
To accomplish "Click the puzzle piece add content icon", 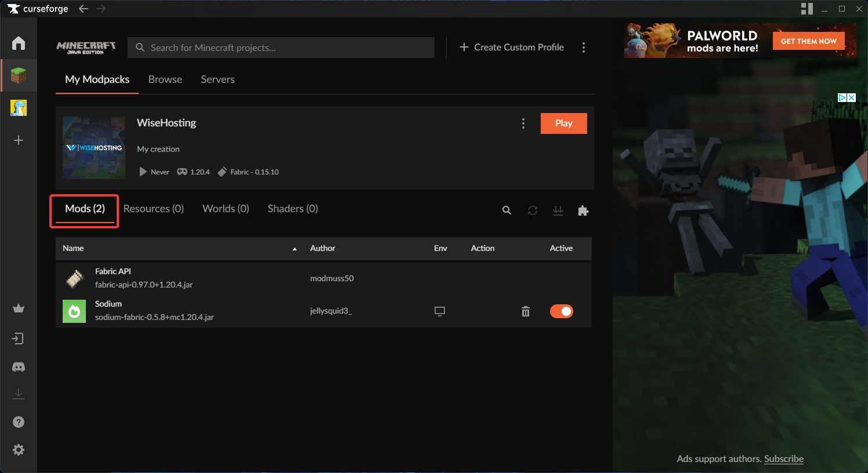I will coord(583,210).
